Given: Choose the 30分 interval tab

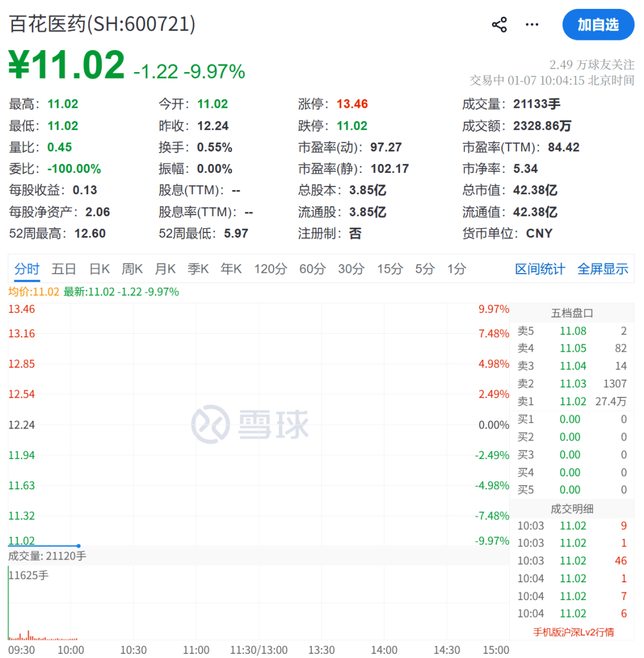Looking at the screenshot, I should [351, 269].
